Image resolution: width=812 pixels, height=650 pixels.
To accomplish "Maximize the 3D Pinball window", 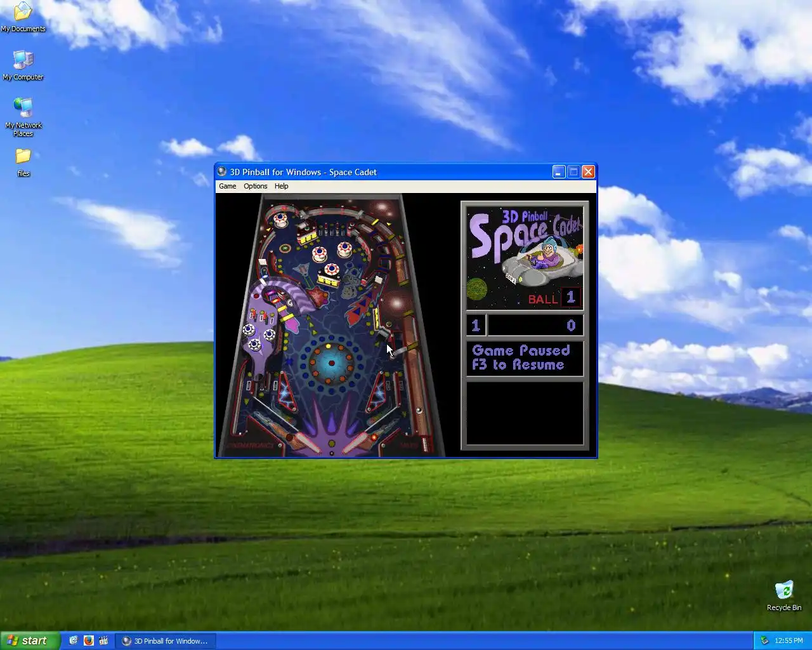I will [x=573, y=171].
